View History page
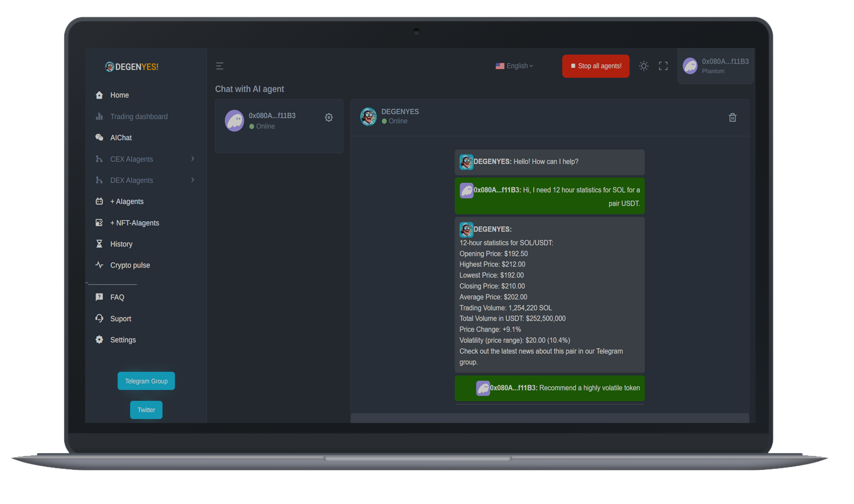The width and height of the screenshot is (854, 504). [121, 244]
